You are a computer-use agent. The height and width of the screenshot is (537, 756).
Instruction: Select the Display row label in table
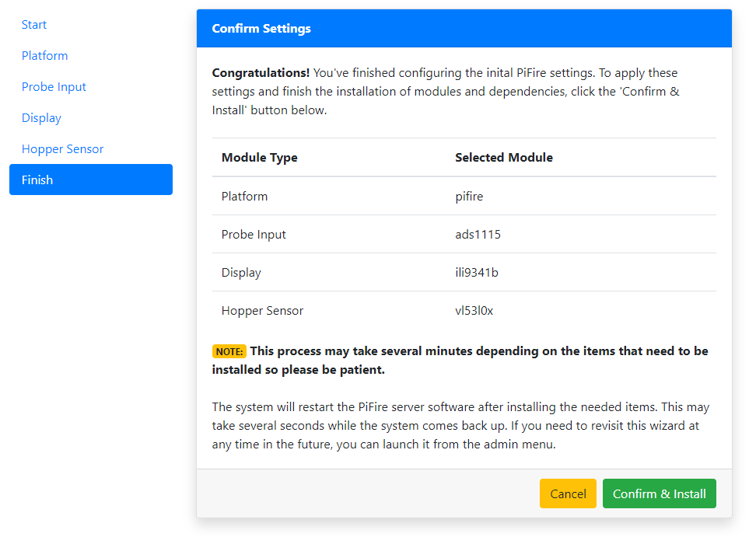pyautogui.click(x=241, y=273)
